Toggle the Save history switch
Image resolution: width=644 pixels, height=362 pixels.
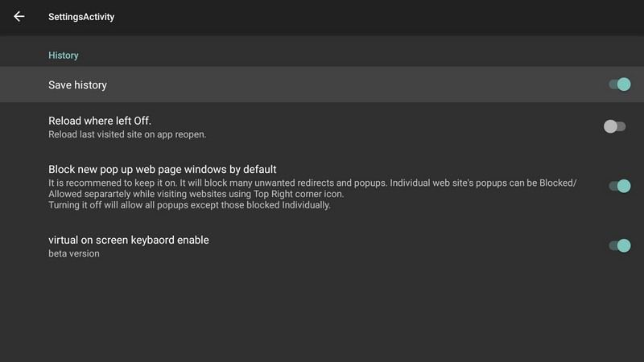618,84
